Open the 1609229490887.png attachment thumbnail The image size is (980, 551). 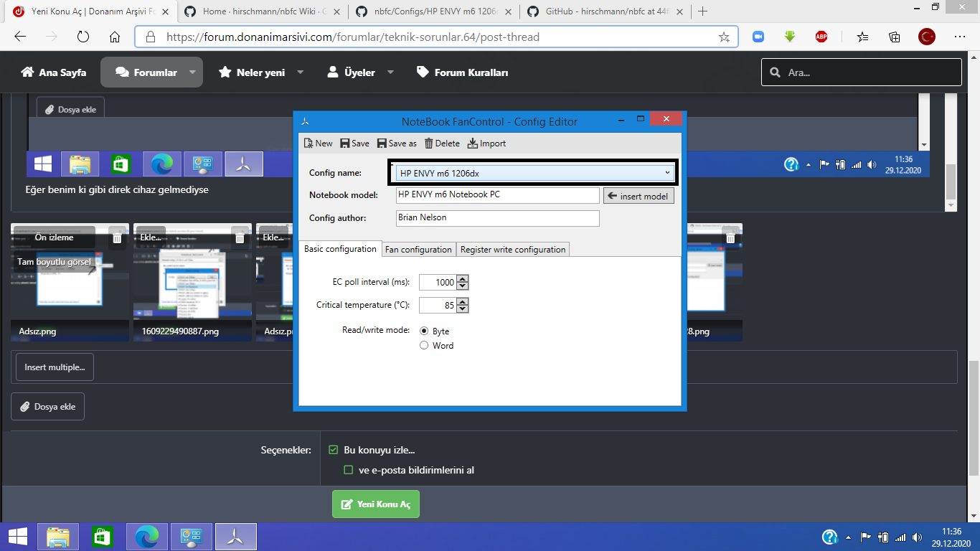coord(192,281)
